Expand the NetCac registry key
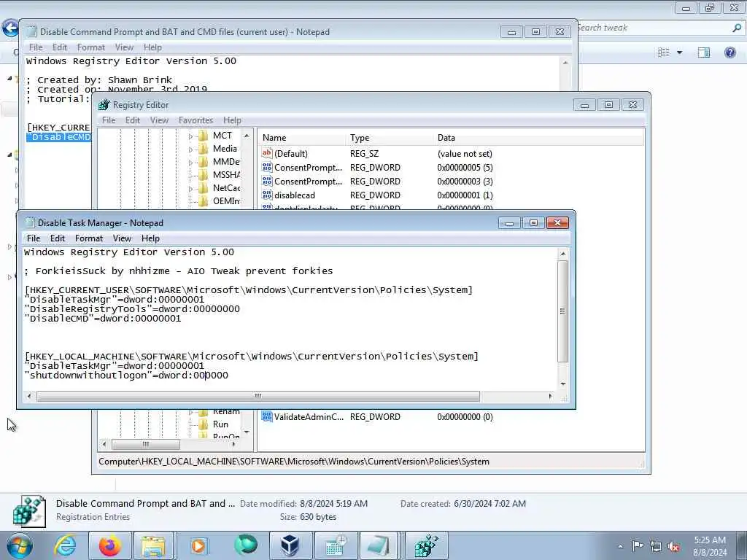Viewport: 747px width, 560px height. point(190,189)
